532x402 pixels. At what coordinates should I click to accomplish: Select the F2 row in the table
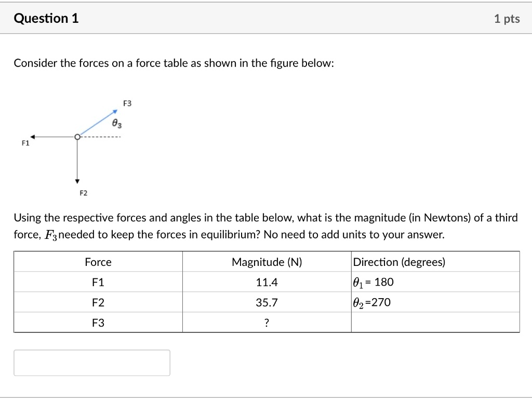(x=98, y=302)
